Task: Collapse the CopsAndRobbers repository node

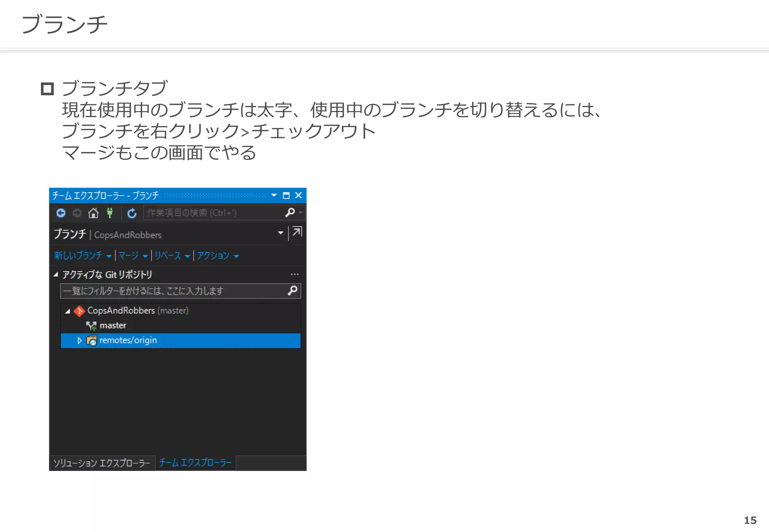Action: tap(68, 311)
